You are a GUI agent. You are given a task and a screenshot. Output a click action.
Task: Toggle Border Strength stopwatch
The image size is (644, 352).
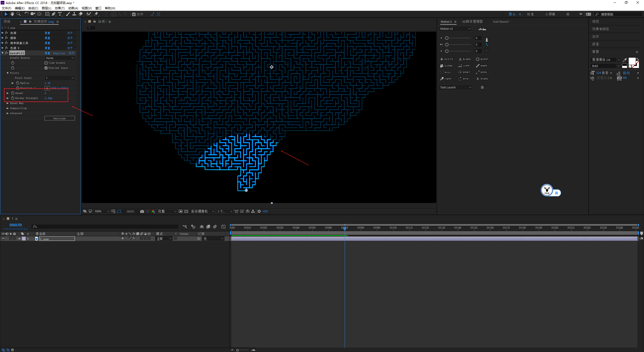[x=13, y=98]
